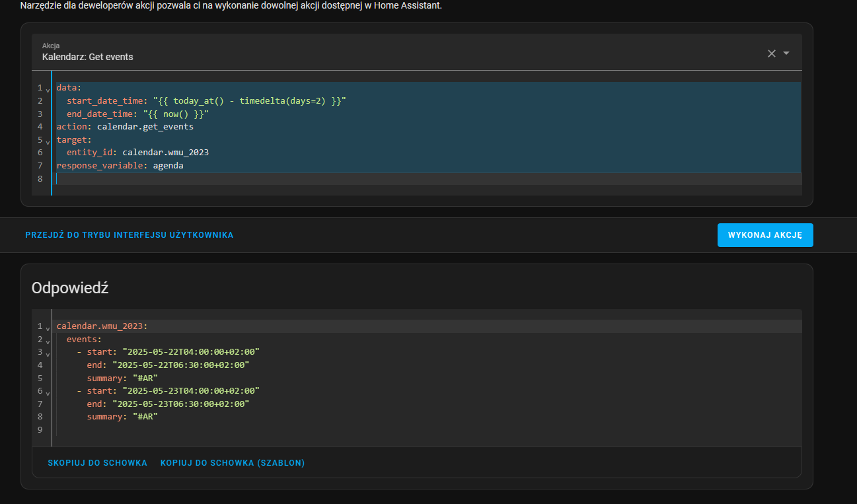
Task: Collapse the target: block in the YAML editor
Action: 48,141
